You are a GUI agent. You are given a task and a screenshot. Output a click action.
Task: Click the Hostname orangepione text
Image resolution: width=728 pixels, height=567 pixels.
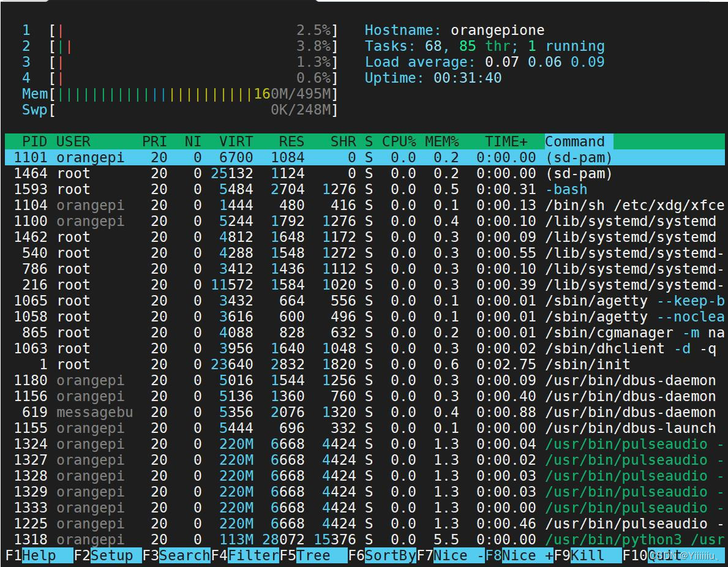(x=454, y=31)
